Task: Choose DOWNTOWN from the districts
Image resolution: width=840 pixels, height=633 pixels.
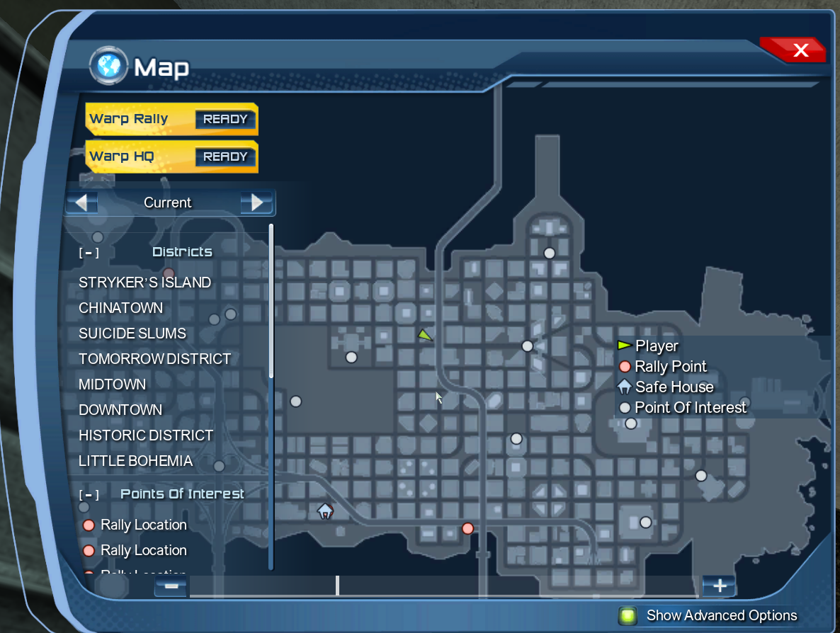Action: click(120, 410)
